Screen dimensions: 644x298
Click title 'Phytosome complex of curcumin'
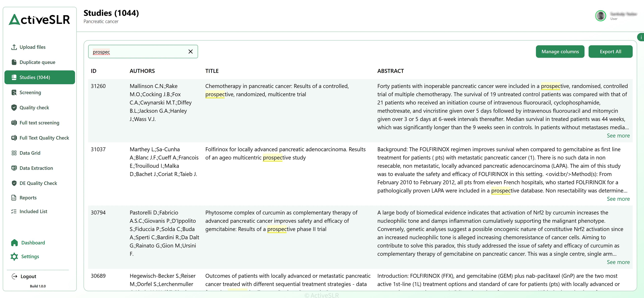tap(281, 221)
